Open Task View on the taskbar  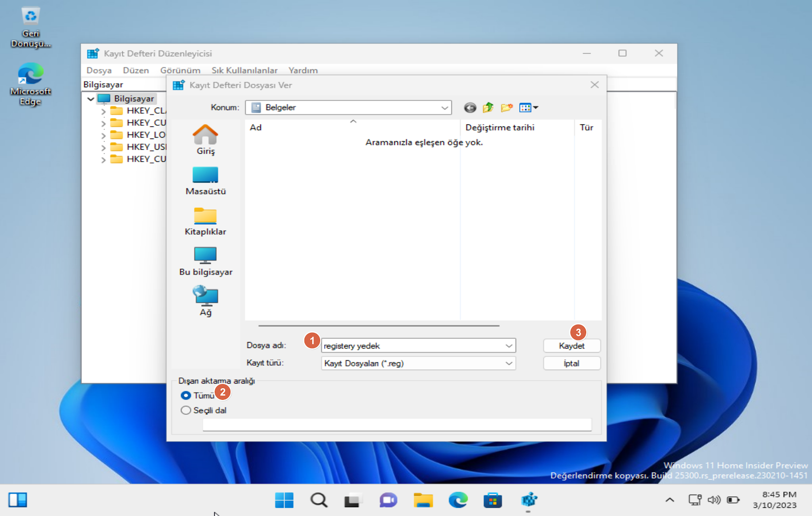point(353,500)
